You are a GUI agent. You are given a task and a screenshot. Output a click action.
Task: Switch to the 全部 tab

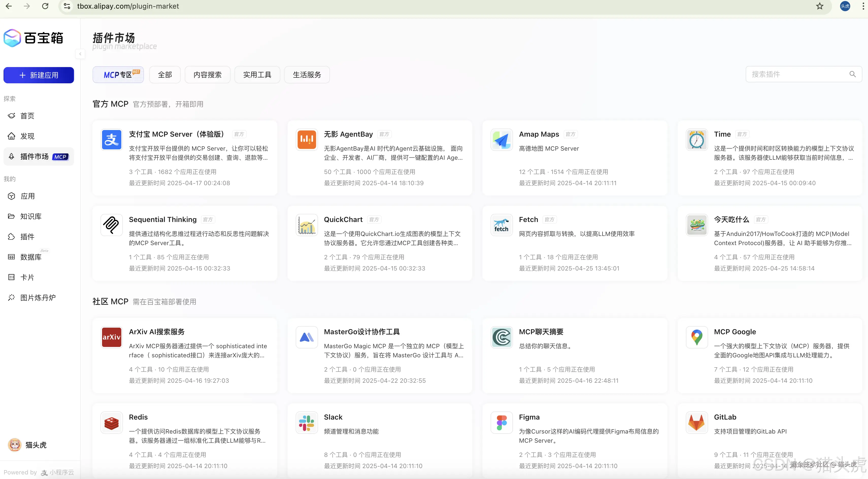point(165,74)
